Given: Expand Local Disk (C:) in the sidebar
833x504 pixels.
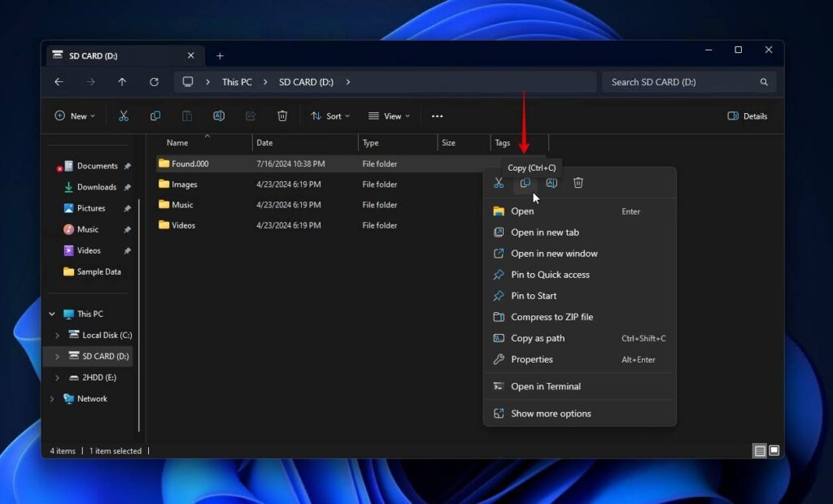Looking at the screenshot, I should (x=57, y=335).
